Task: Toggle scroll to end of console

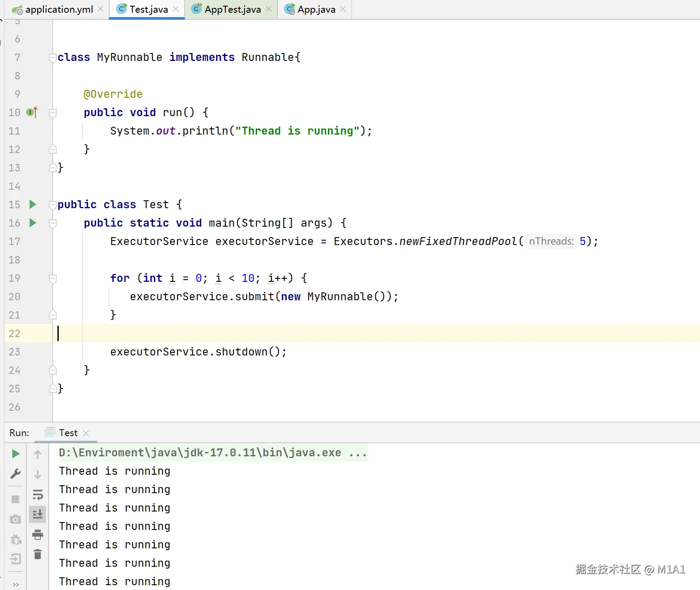Action: (38, 514)
